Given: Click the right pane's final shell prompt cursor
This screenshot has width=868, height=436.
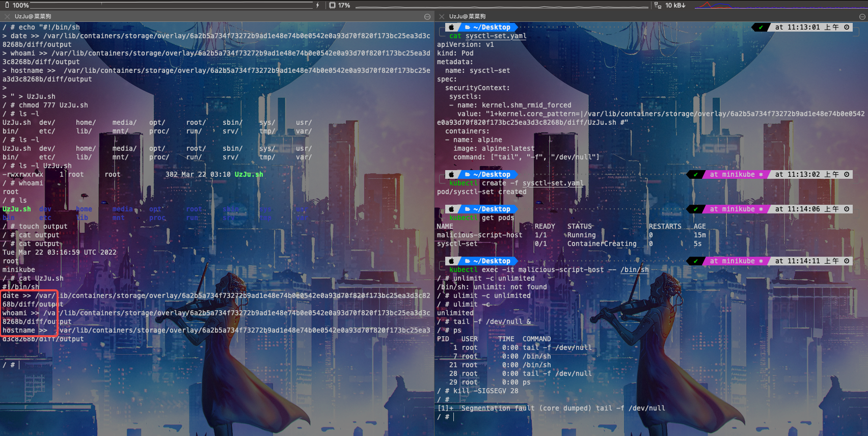Looking at the screenshot, I should coord(453,417).
